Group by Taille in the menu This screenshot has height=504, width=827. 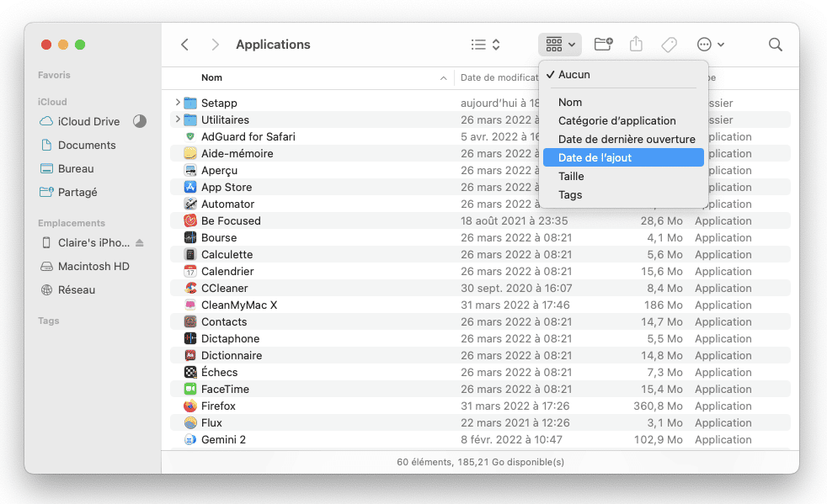click(x=571, y=176)
